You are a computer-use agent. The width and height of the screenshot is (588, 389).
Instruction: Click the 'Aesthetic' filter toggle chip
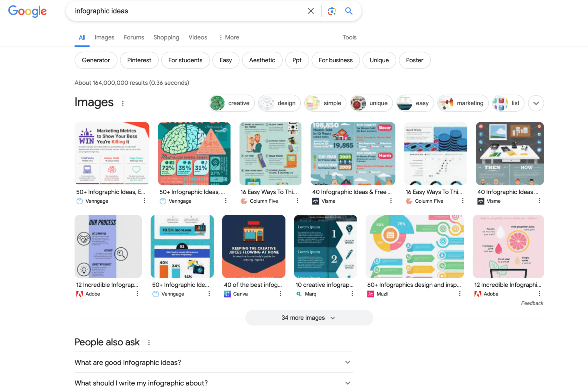[x=261, y=60]
